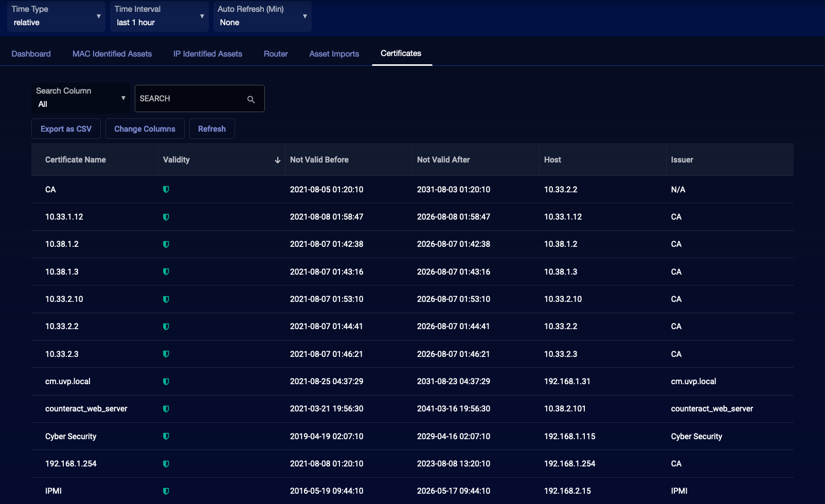This screenshot has width=825, height=504.
Task: Open the Asset Imports tab
Action: (334, 54)
